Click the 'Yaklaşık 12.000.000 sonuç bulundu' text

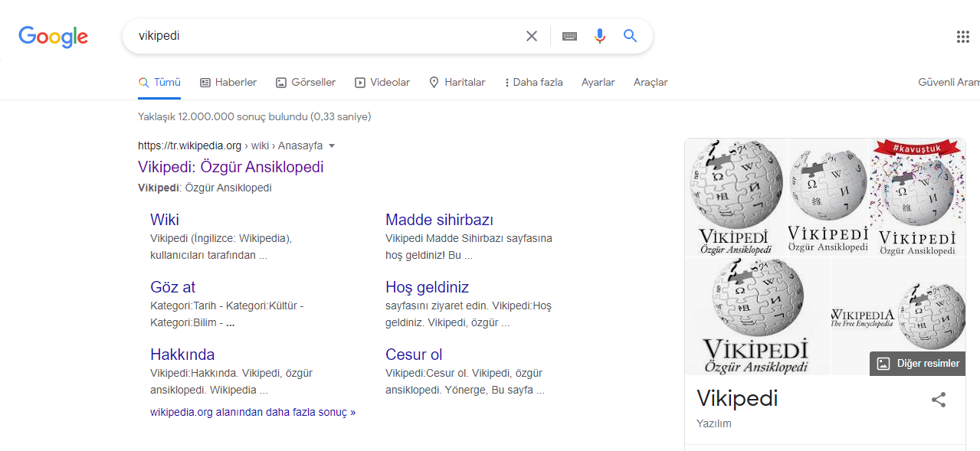click(254, 117)
